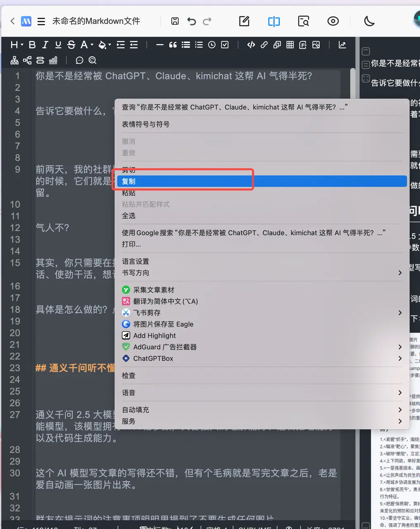The width and height of the screenshot is (420, 529).
Task: Open the Heading level dropdown
Action: [17, 45]
